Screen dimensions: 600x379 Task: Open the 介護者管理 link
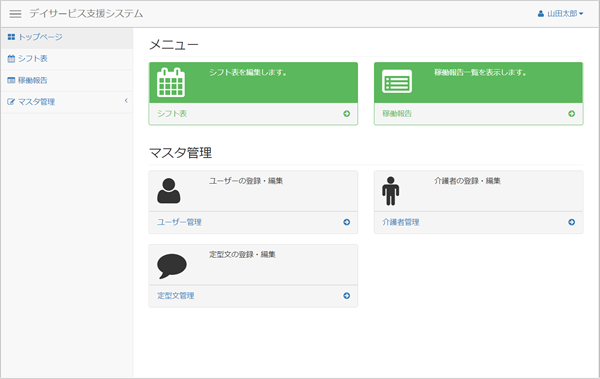401,222
